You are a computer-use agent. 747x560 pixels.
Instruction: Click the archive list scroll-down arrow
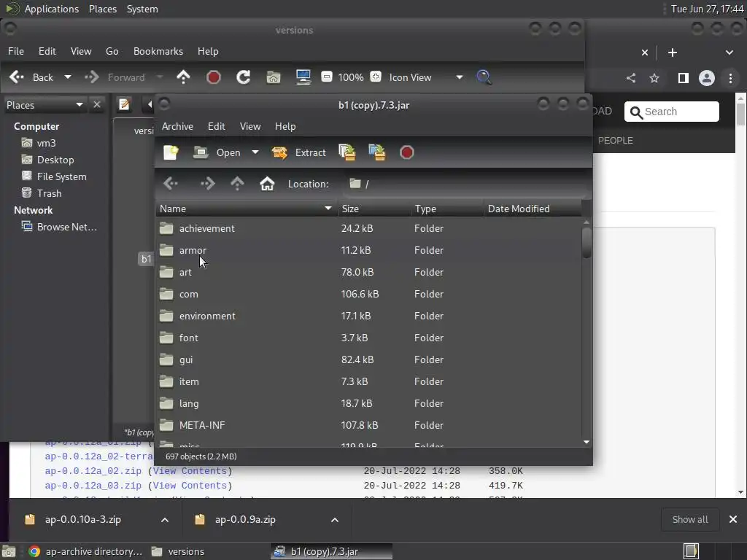[587, 443]
